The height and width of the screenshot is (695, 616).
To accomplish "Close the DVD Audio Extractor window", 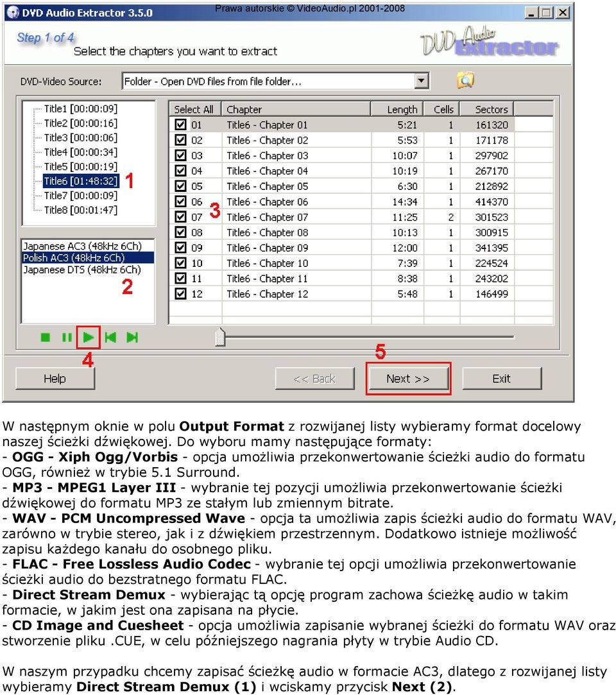I will 562,12.
